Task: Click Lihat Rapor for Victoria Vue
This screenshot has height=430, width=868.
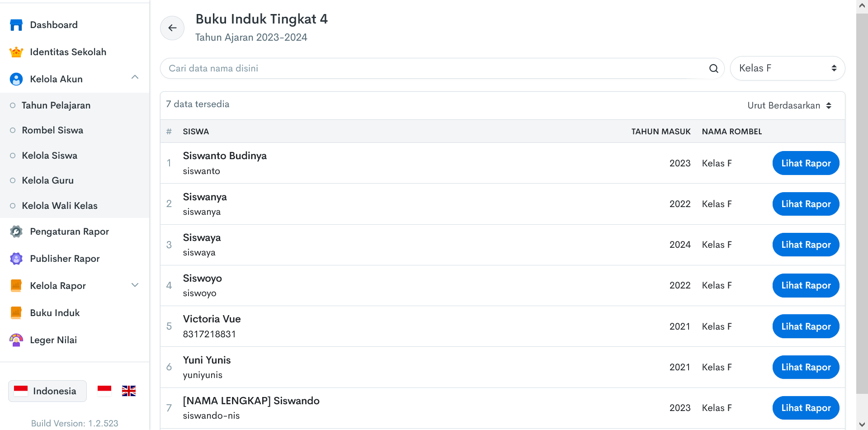Action: [x=806, y=326]
